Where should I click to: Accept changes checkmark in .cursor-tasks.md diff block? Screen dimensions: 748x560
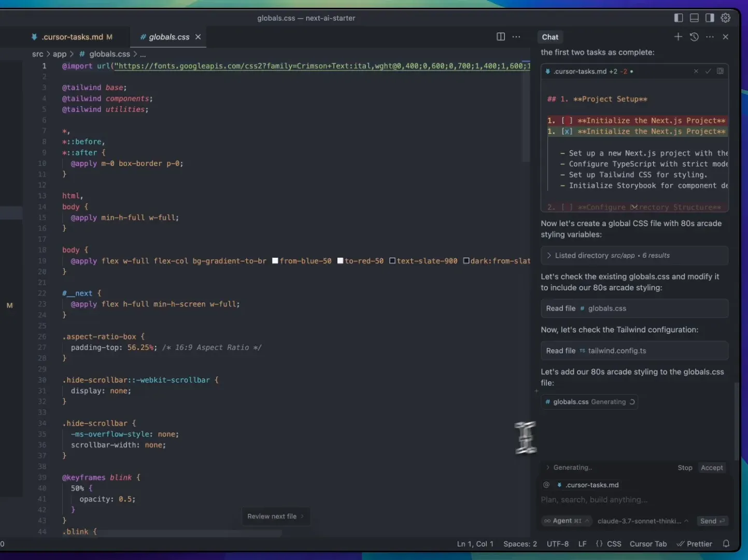click(708, 71)
